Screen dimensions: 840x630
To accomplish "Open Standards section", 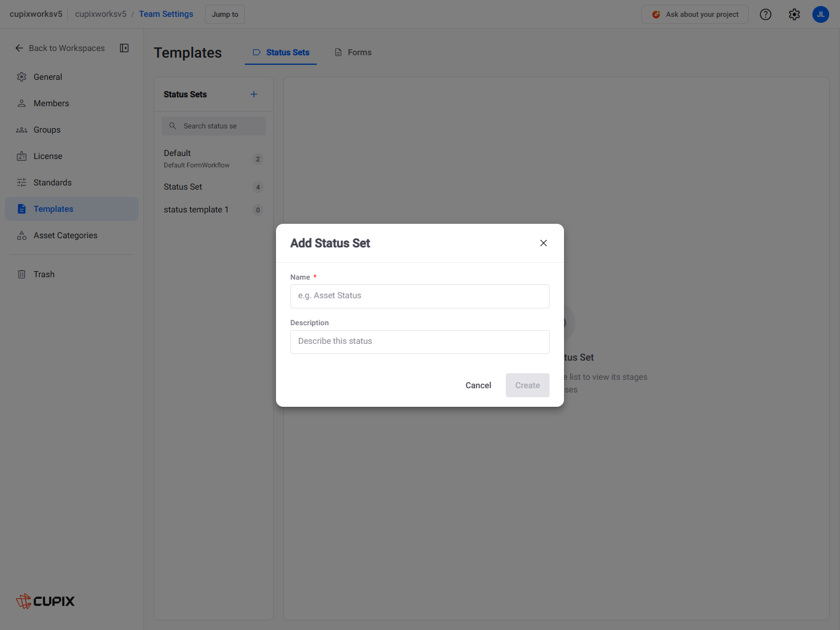I will pos(71,182).
